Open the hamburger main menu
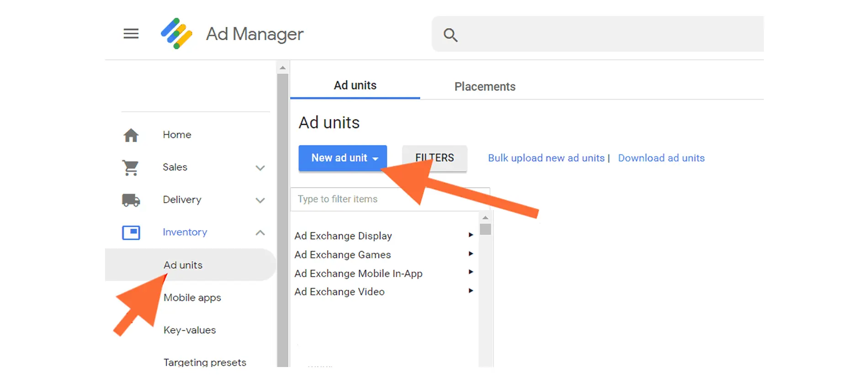Image resolution: width=868 pixels, height=378 pixels. (131, 34)
